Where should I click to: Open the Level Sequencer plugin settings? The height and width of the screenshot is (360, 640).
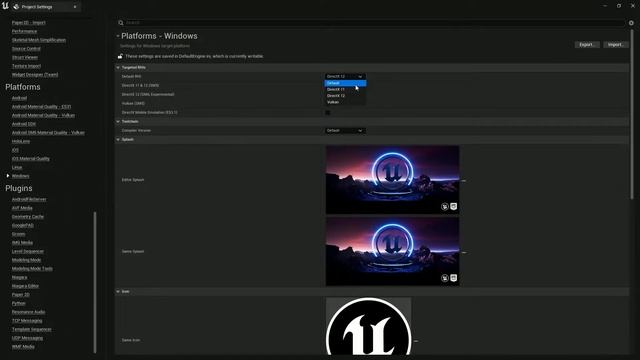click(x=27, y=251)
